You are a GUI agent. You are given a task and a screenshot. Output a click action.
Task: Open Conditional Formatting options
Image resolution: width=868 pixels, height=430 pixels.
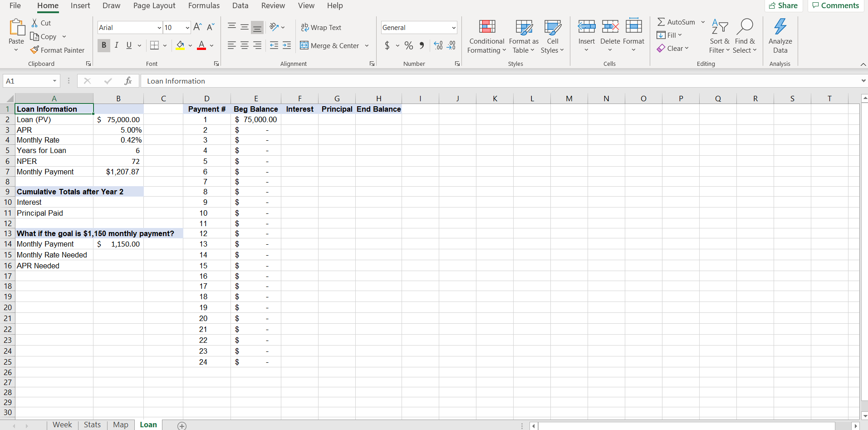(x=486, y=37)
